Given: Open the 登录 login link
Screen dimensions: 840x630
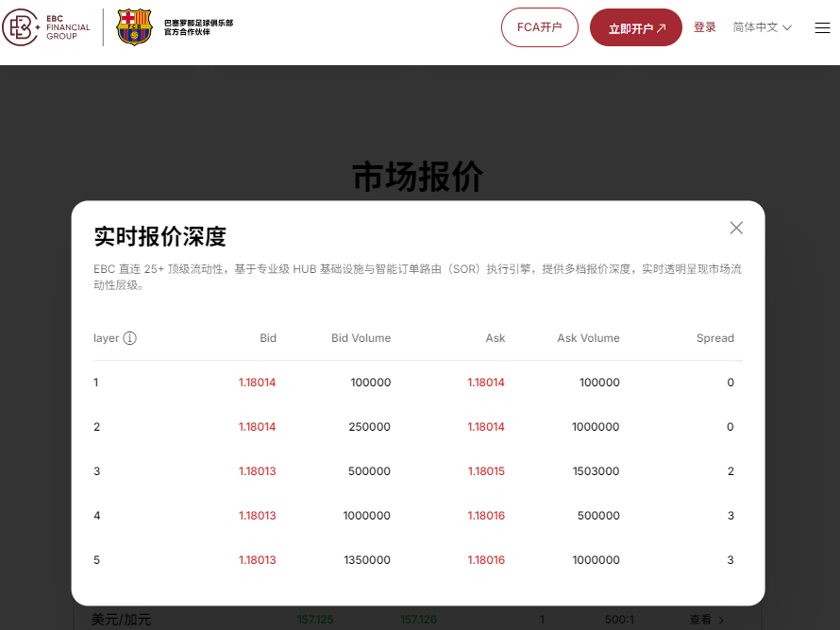Looking at the screenshot, I should pos(704,27).
